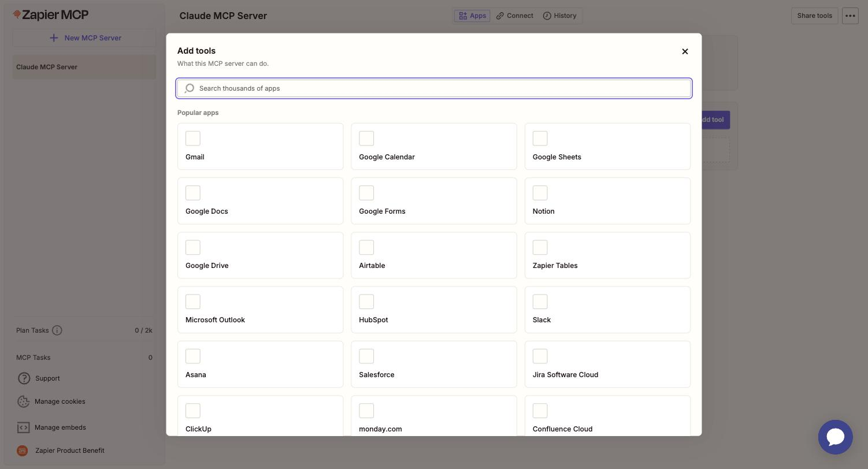Select the Salesforce label text
Screen dimensions: 868x469
click(376, 375)
